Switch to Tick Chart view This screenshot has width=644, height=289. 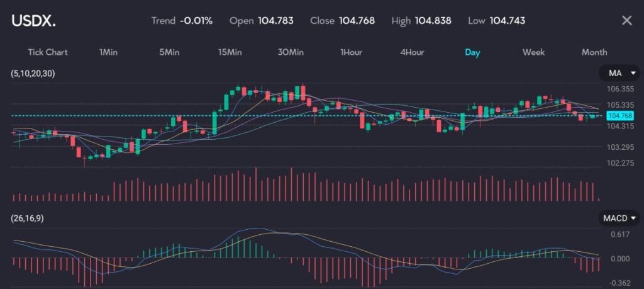point(47,52)
